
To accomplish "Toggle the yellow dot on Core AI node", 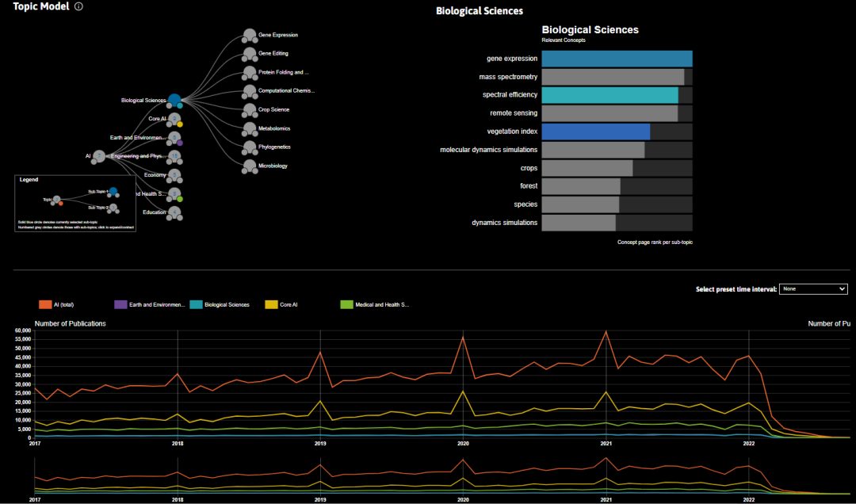I will (180, 124).
